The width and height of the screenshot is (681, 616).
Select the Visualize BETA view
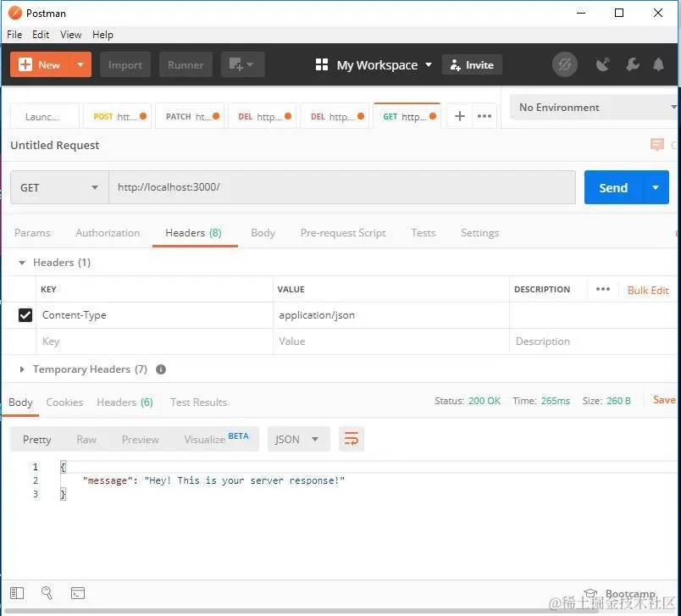[216, 439]
